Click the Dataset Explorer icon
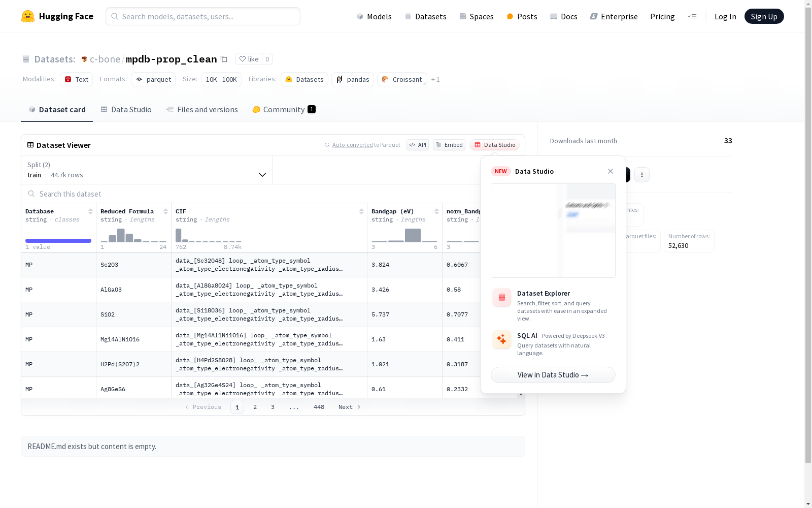The image size is (812, 508). click(502, 298)
